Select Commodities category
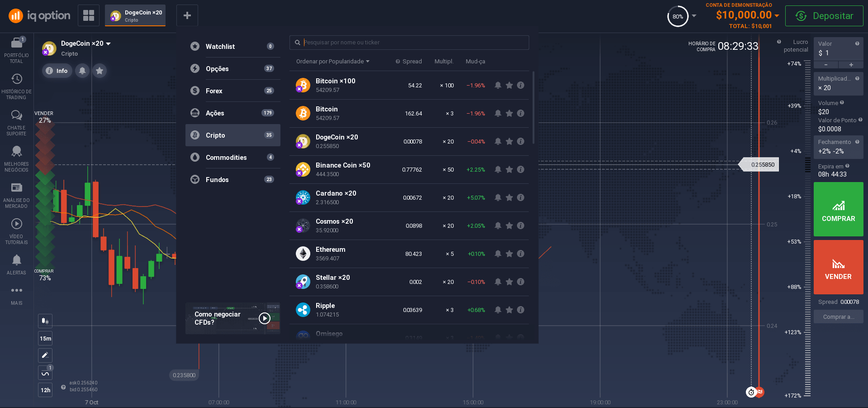Image resolution: width=868 pixels, height=408 pixels. pos(232,157)
